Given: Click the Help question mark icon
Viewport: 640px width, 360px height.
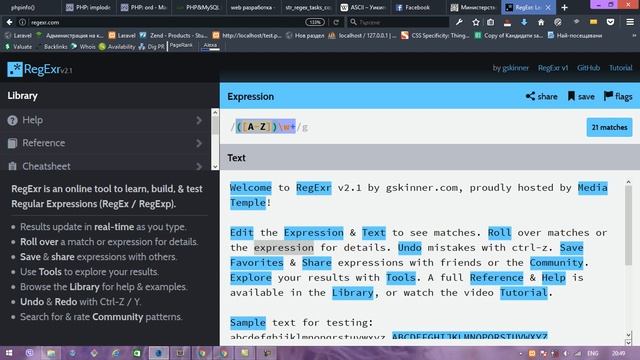Looking at the screenshot, I should 13,120.
